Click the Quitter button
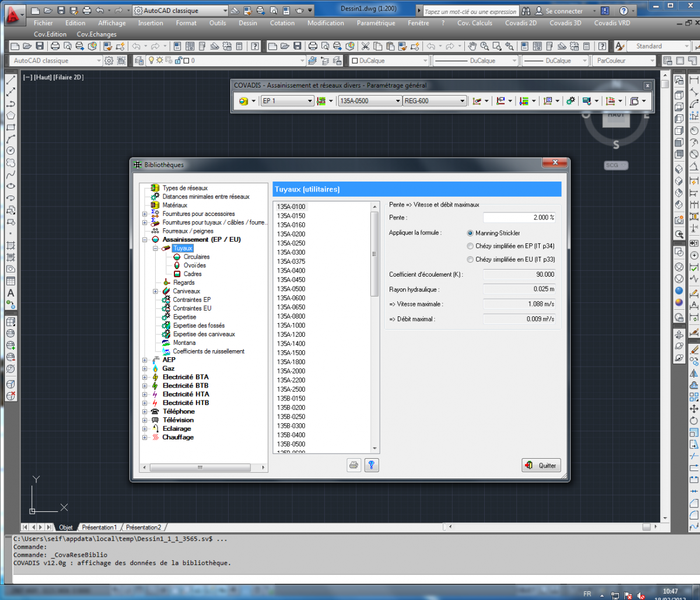Image resolution: width=700 pixels, height=600 pixels. [541, 465]
